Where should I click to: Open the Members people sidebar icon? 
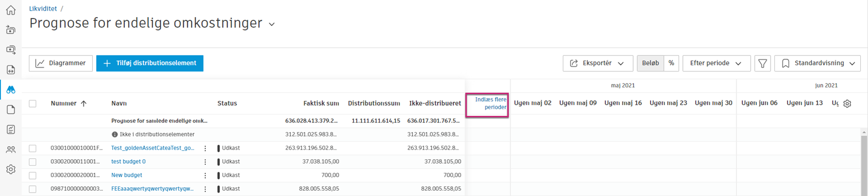coord(11,150)
